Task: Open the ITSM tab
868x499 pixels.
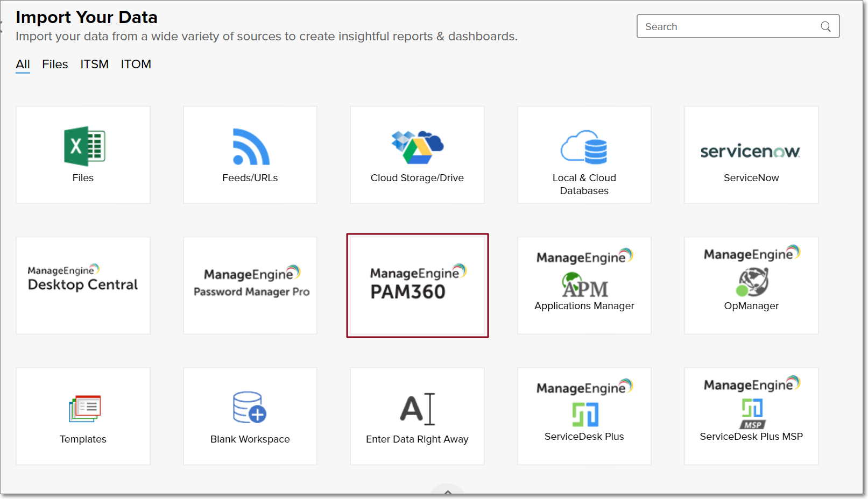Action: tap(94, 65)
